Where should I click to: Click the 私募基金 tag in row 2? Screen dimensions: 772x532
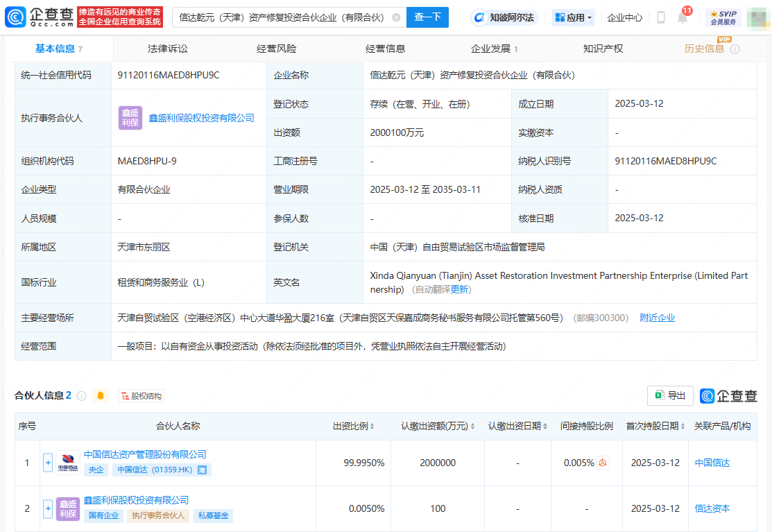pyautogui.click(x=213, y=516)
